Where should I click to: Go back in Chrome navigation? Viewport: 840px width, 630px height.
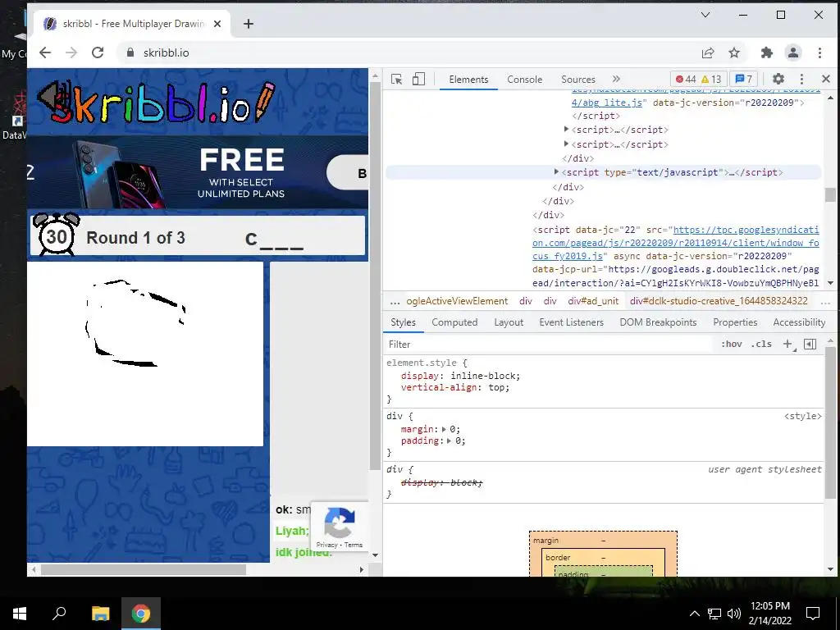(x=45, y=52)
